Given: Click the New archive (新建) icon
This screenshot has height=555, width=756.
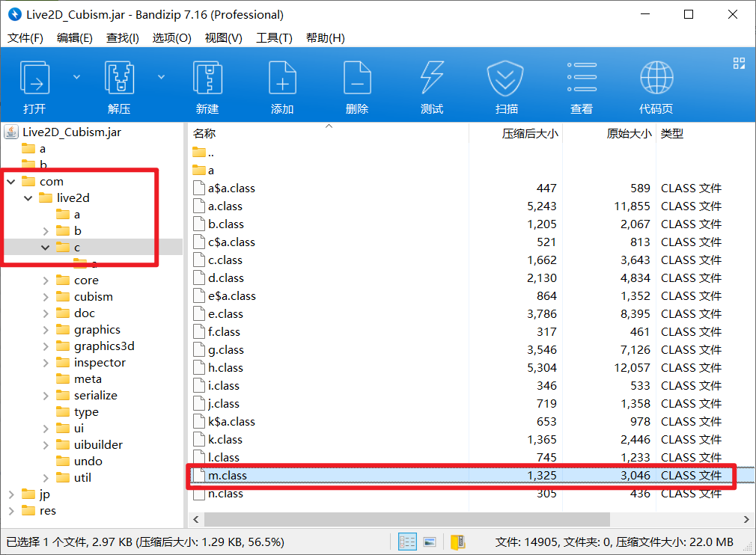Looking at the screenshot, I should click(207, 78).
